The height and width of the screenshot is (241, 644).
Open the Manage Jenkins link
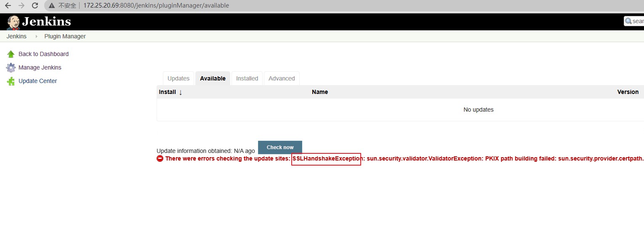[40, 67]
